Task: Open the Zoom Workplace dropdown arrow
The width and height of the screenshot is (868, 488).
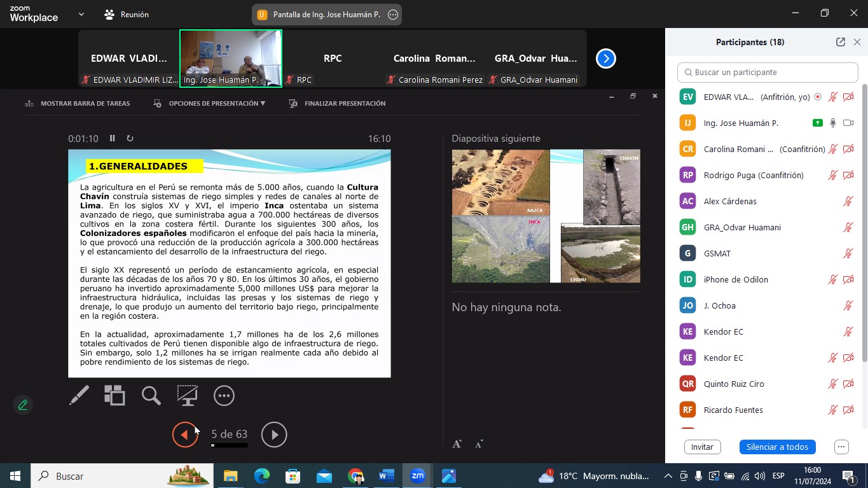Action: pyautogui.click(x=81, y=14)
